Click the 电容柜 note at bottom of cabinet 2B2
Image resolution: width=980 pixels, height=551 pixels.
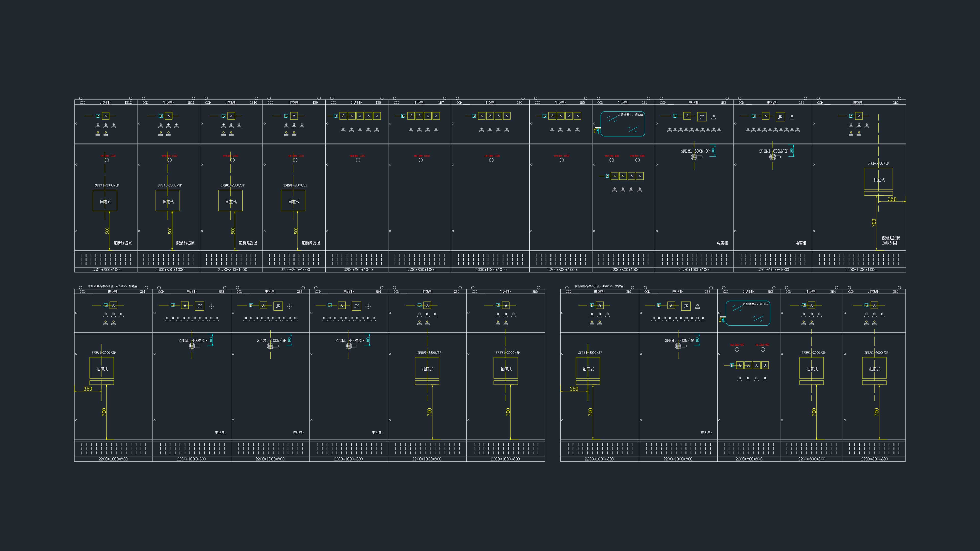point(220,432)
